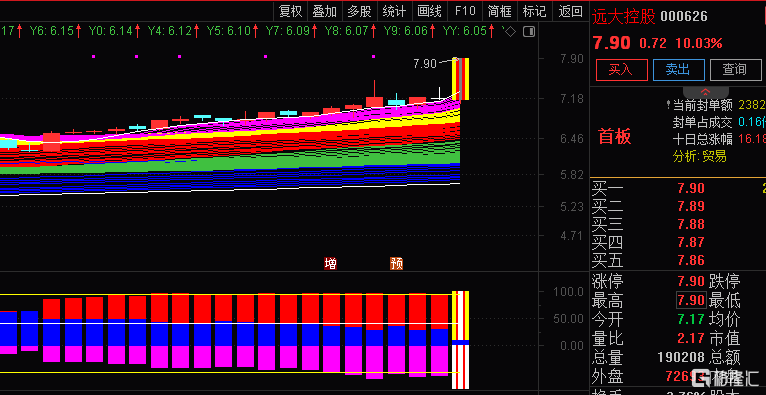Click the 增 event marker icon
The image size is (766, 395).
(331, 264)
